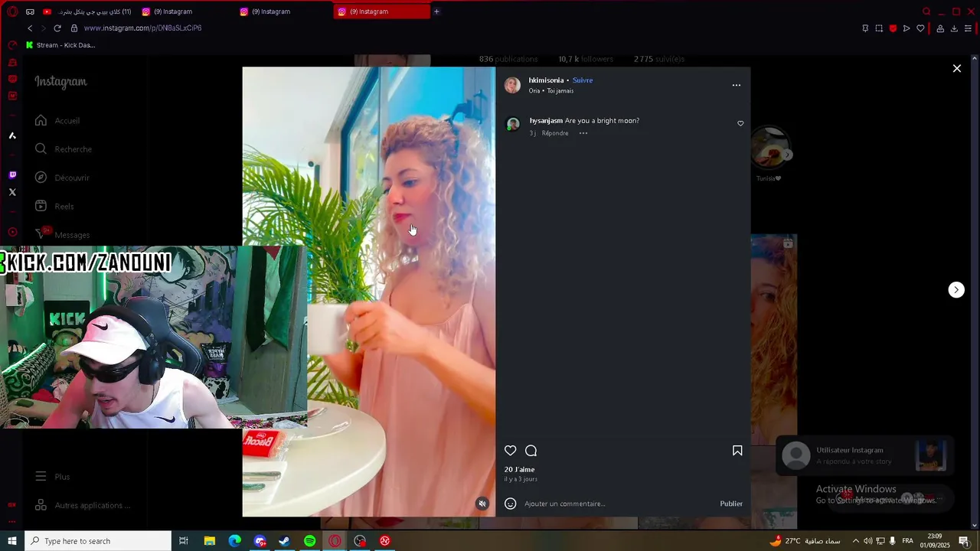Open the Easy Setup sliders icon
Screen dimensions: 980x551
coord(968,28)
